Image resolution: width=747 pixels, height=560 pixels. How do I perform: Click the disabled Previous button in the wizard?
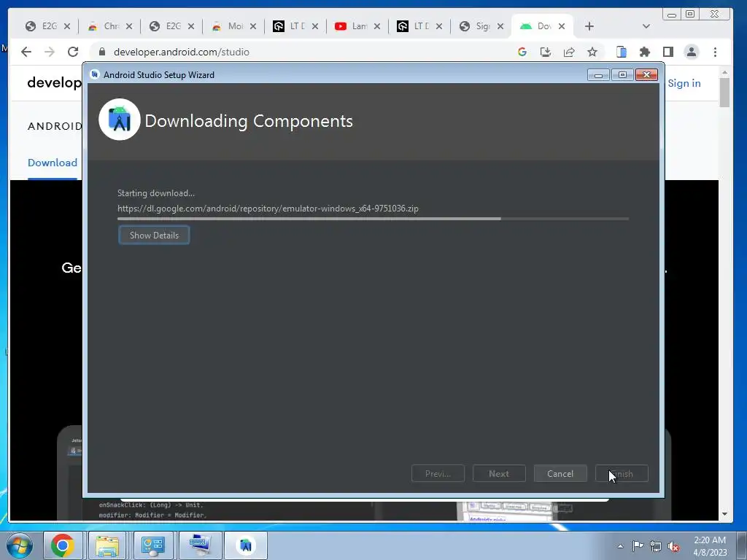point(438,474)
